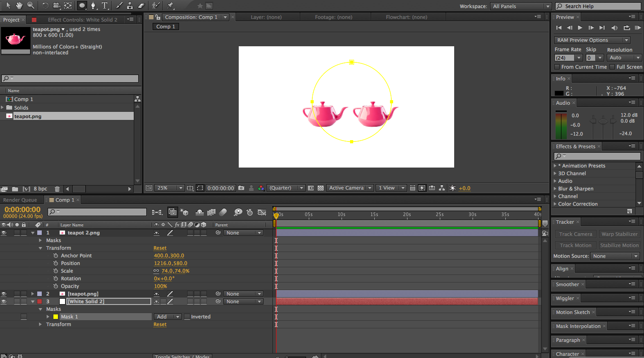Select the Puppet Pin tool
This screenshot has width=644, height=358.
tap(170, 6)
